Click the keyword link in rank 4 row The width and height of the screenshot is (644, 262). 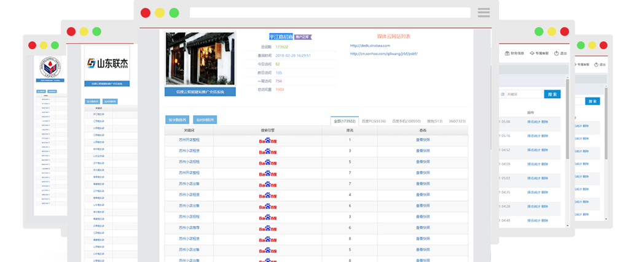(189, 195)
